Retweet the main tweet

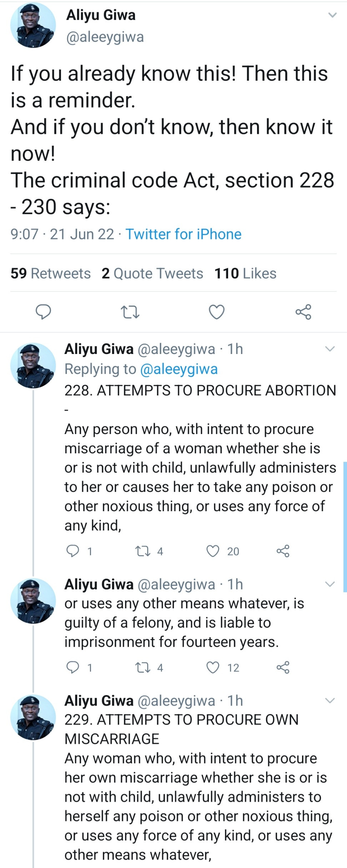[130, 312]
